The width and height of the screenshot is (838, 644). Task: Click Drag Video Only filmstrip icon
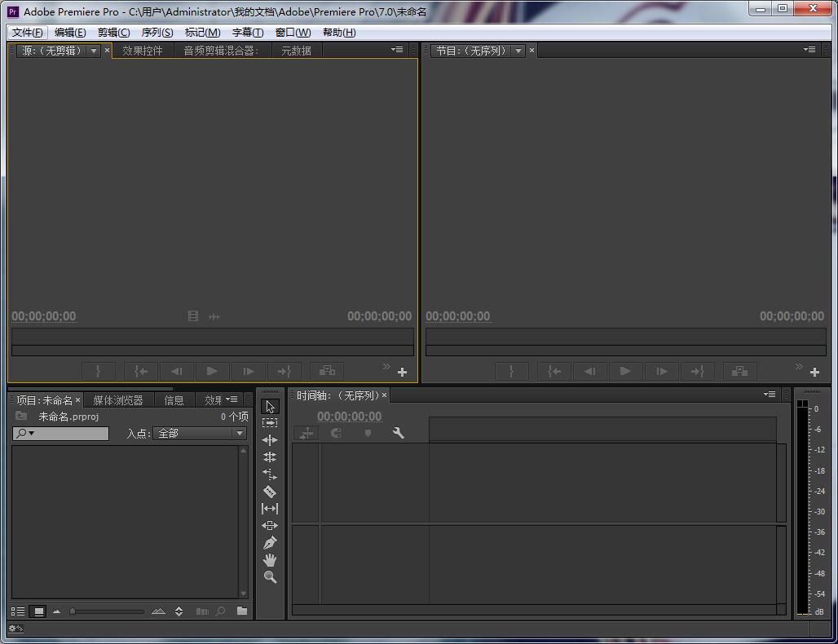click(x=193, y=316)
